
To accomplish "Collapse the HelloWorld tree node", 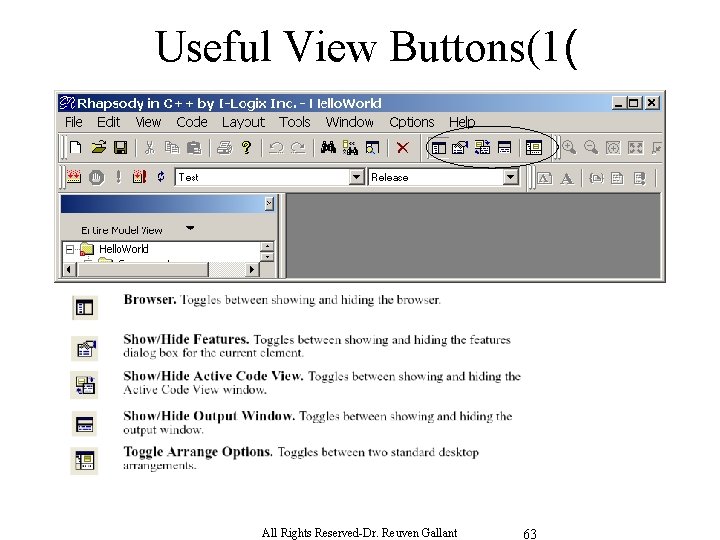I will coord(69,249).
